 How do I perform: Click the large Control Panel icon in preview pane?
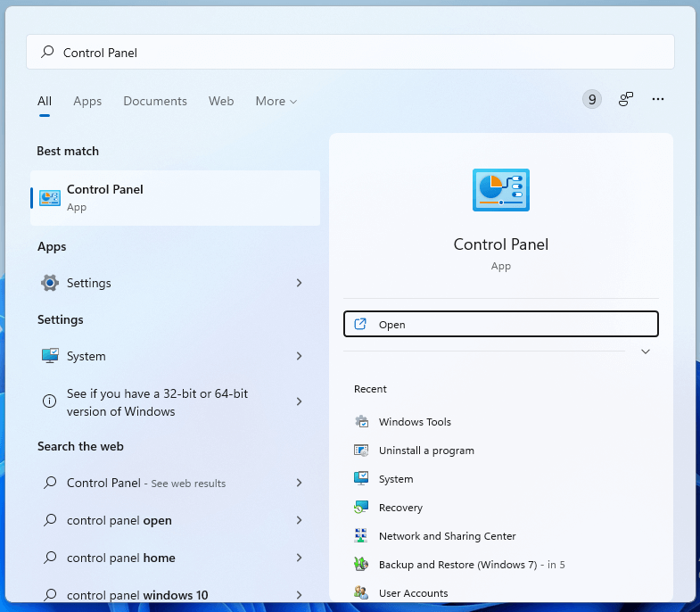501,190
